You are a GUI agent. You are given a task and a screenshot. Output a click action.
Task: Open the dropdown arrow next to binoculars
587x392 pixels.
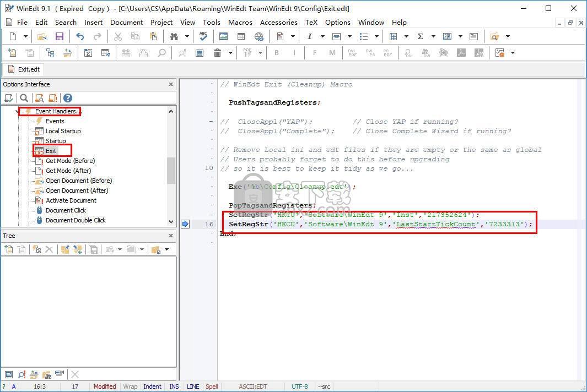pos(187,36)
